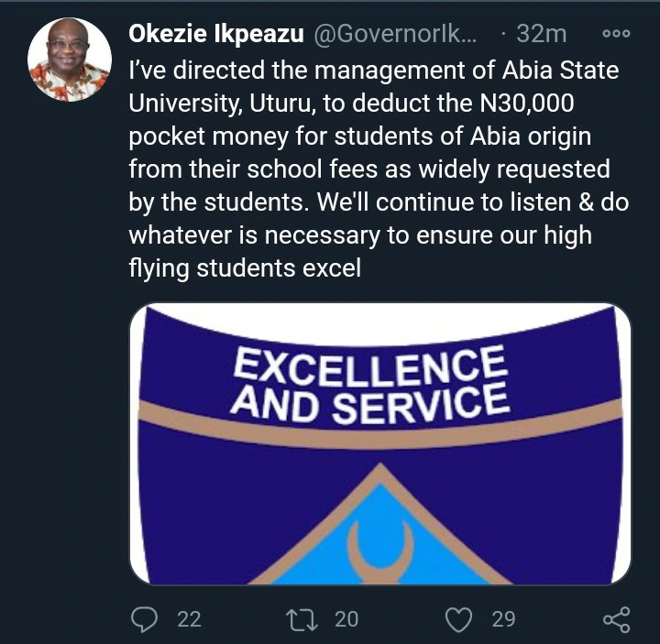Open the Okezie Ikpeazu display name
Viewport: 660px width, 644px height.
[217, 35]
